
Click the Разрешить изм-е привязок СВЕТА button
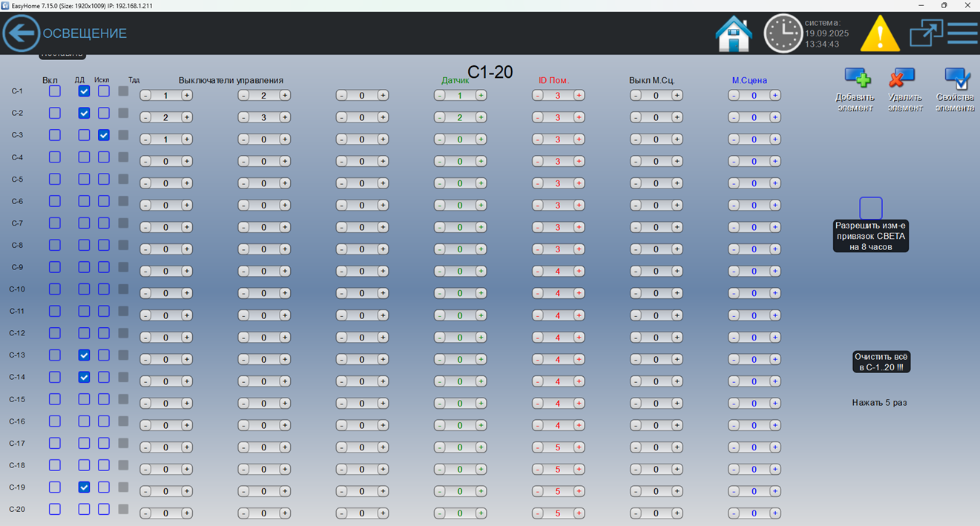pos(870,236)
